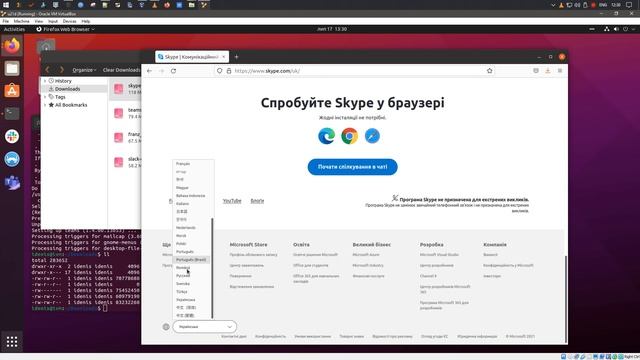Choose Svenska in the language list
This screenshot has width=640, height=360.
(x=183, y=284)
